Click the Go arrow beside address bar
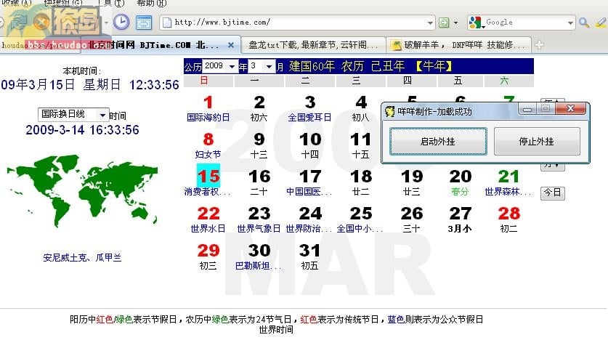Viewport: 608px width, 364px height. pyautogui.click(x=443, y=23)
